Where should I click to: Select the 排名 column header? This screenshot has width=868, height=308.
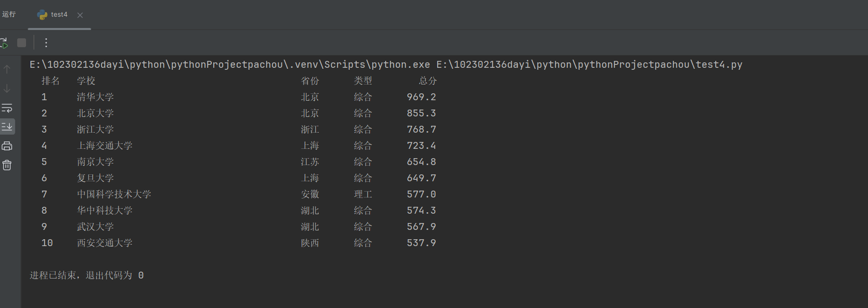[51, 81]
